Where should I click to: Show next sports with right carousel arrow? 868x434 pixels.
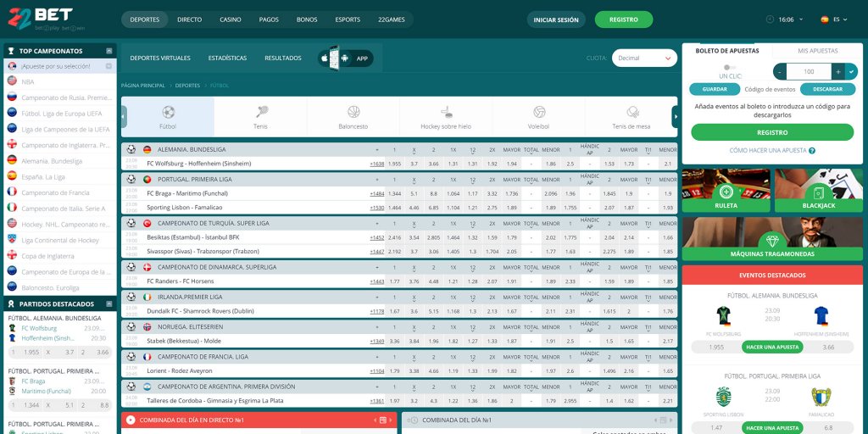675,117
